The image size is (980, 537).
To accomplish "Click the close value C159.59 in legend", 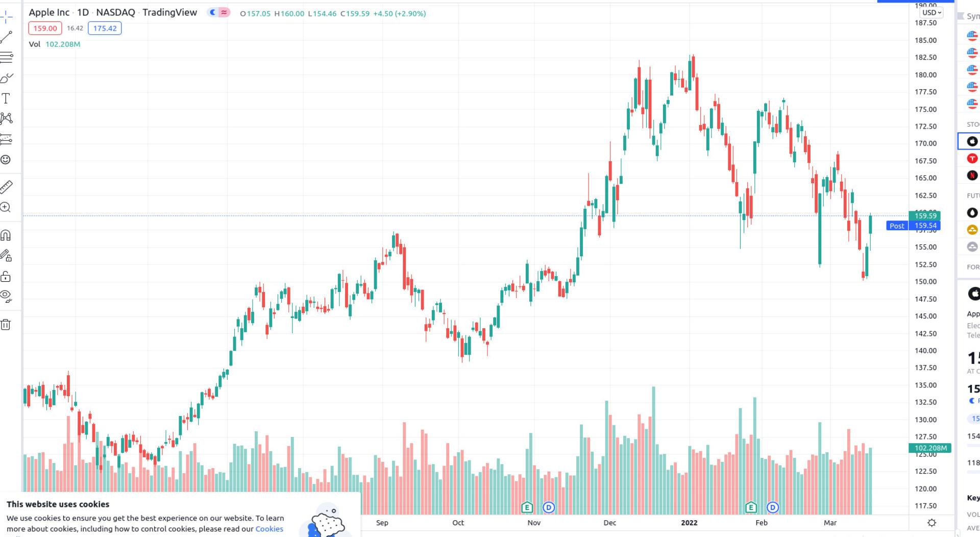I will 355,14.
